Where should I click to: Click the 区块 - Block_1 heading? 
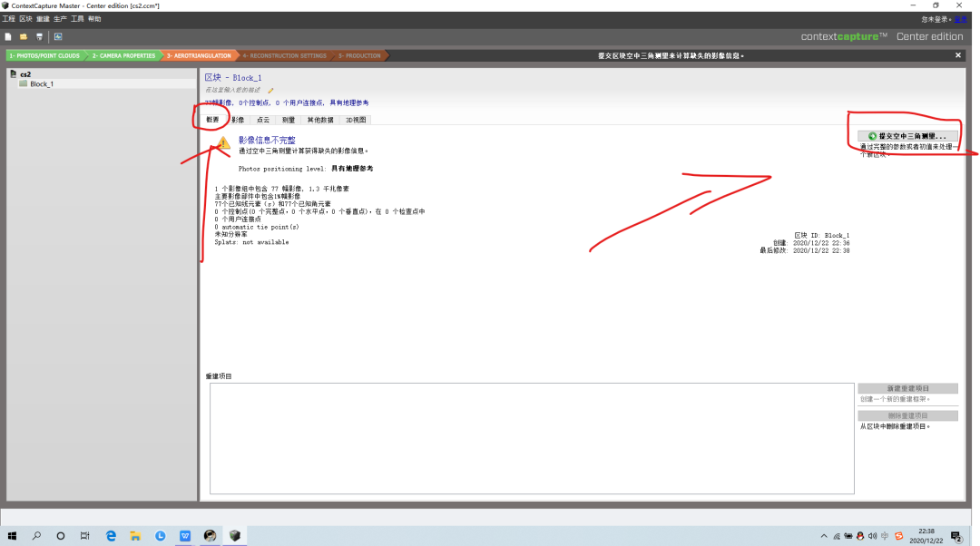[233, 78]
